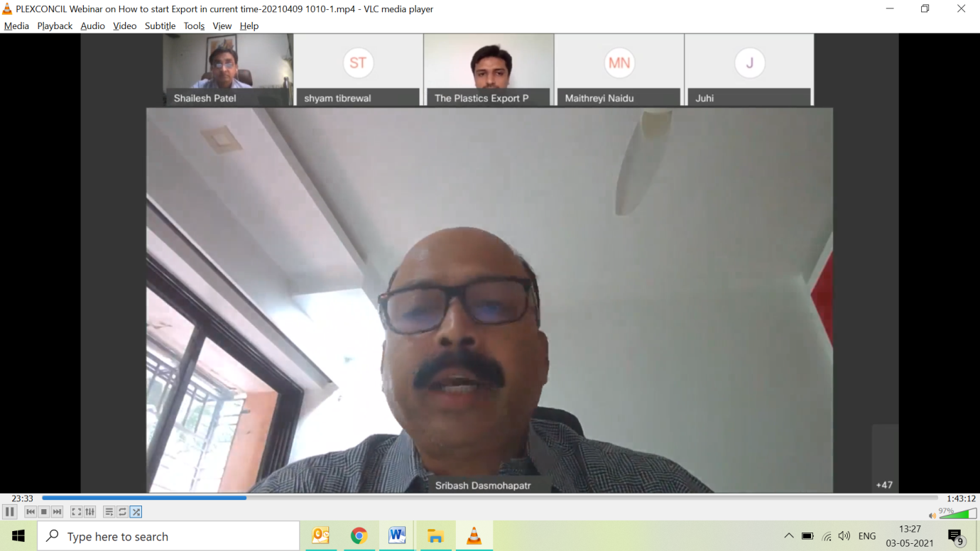This screenshot has height=551, width=980.
Task: Skip to previous media track
Action: (x=31, y=512)
